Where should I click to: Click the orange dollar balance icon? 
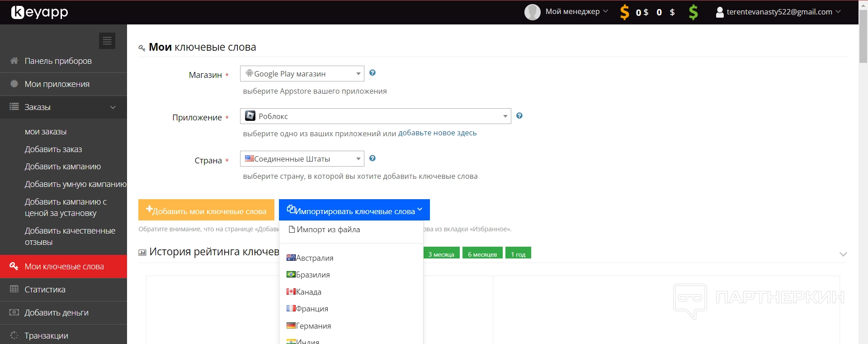[624, 12]
